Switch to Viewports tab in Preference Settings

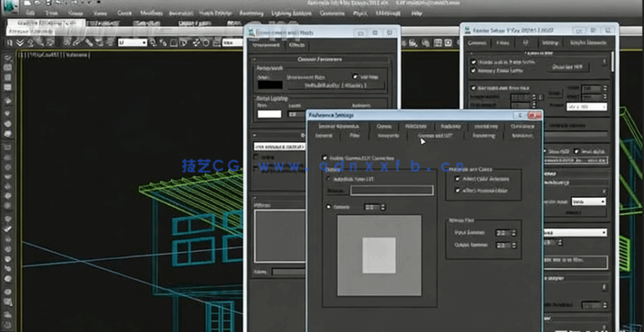(x=388, y=136)
